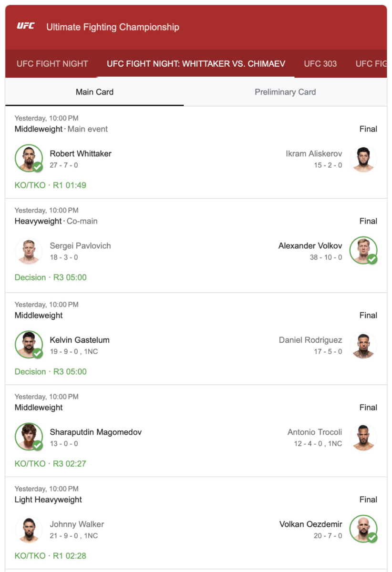Click Johnny Walker's avatar
The image size is (392, 572).
(29, 530)
